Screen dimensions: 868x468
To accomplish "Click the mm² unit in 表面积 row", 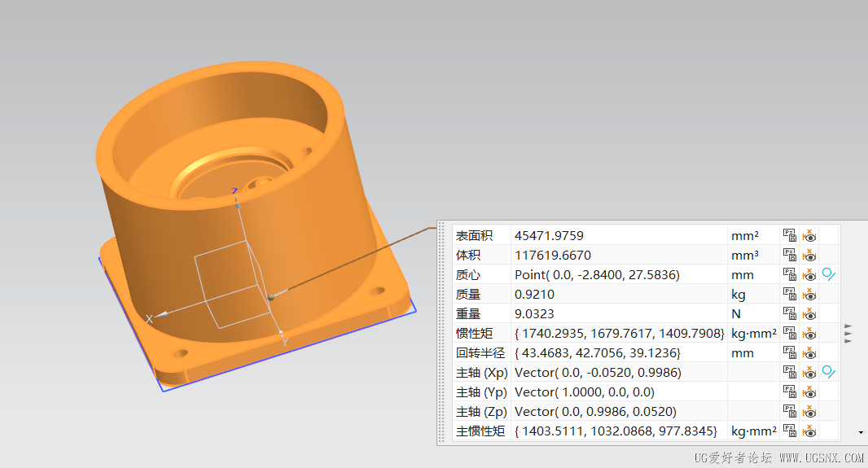I will 744,236.
